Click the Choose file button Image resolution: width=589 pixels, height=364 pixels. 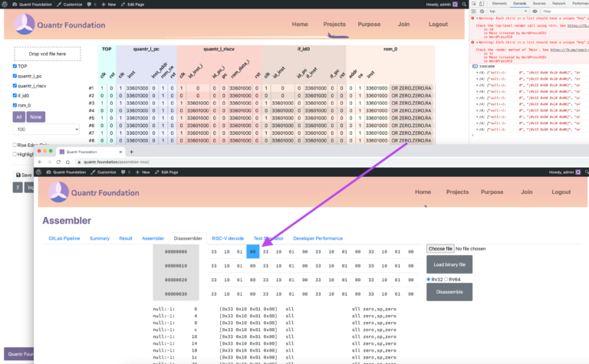pyautogui.click(x=440, y=248)
